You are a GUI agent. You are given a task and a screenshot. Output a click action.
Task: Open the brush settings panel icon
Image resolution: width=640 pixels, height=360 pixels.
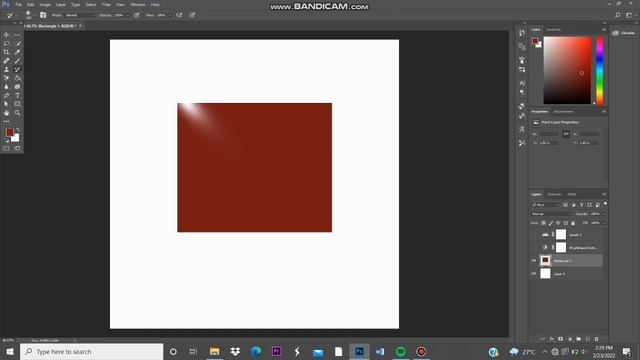coord(43,15)
